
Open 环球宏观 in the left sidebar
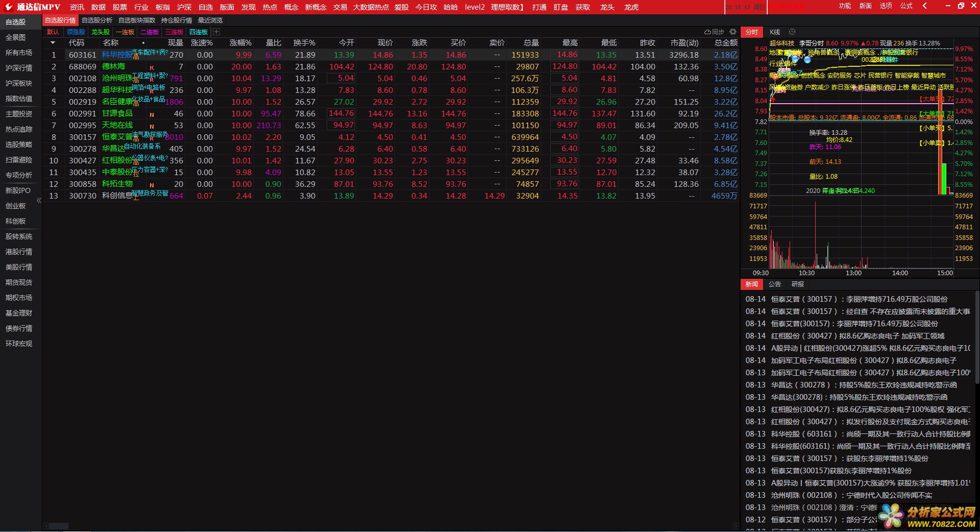(19, 344)
